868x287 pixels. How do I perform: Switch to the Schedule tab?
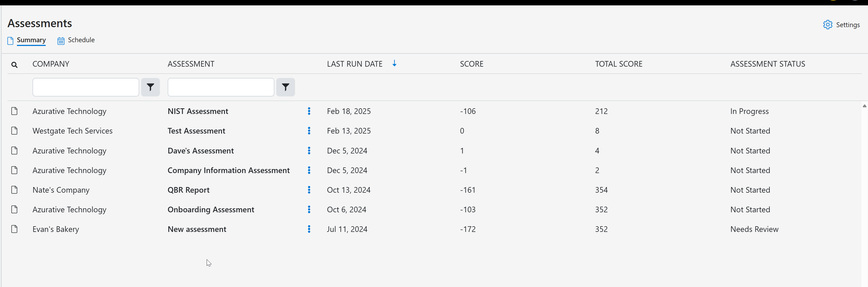click(x=81, y=40)
